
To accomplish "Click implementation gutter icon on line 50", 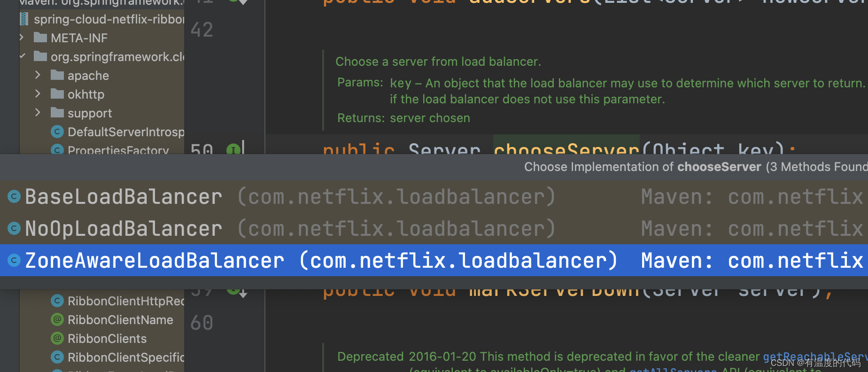I will [233, 149].
